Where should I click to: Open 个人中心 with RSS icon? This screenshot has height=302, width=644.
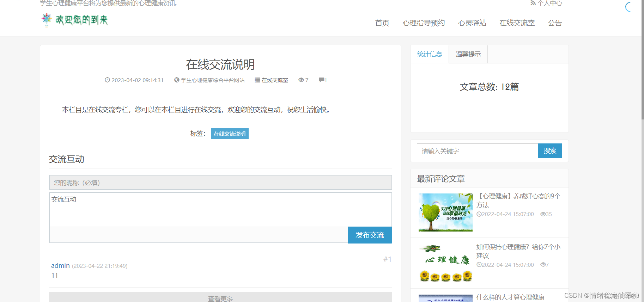coord(546,3)
